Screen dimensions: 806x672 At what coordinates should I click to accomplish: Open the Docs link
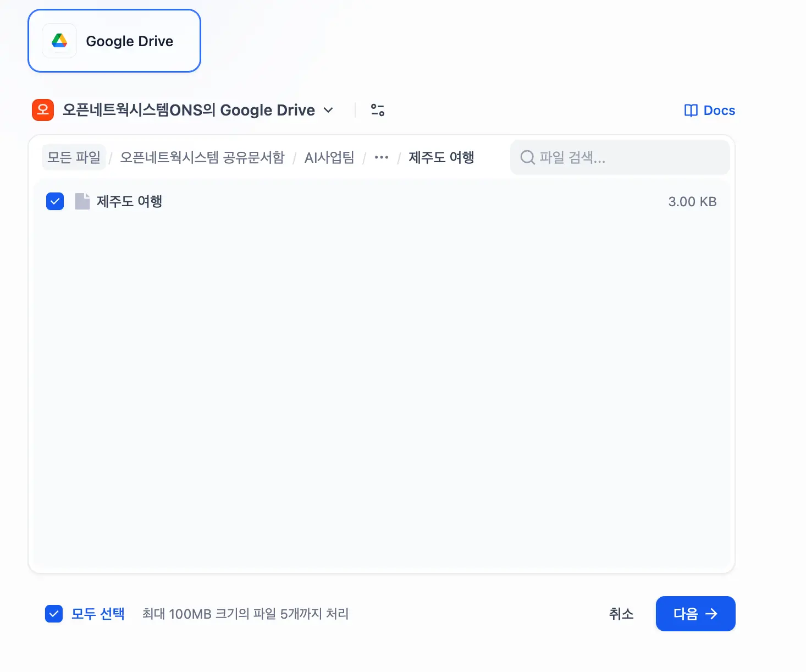pos(719,111)
